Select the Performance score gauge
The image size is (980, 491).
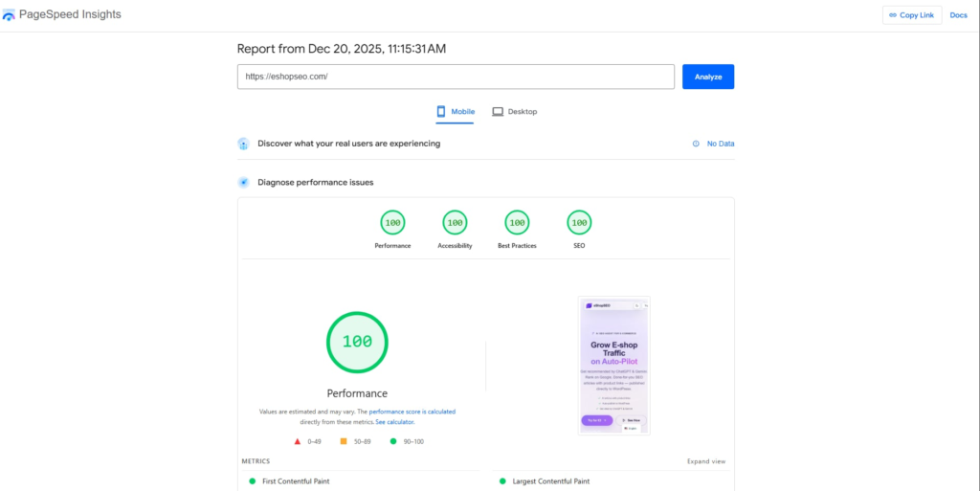[x=392, y=223]
